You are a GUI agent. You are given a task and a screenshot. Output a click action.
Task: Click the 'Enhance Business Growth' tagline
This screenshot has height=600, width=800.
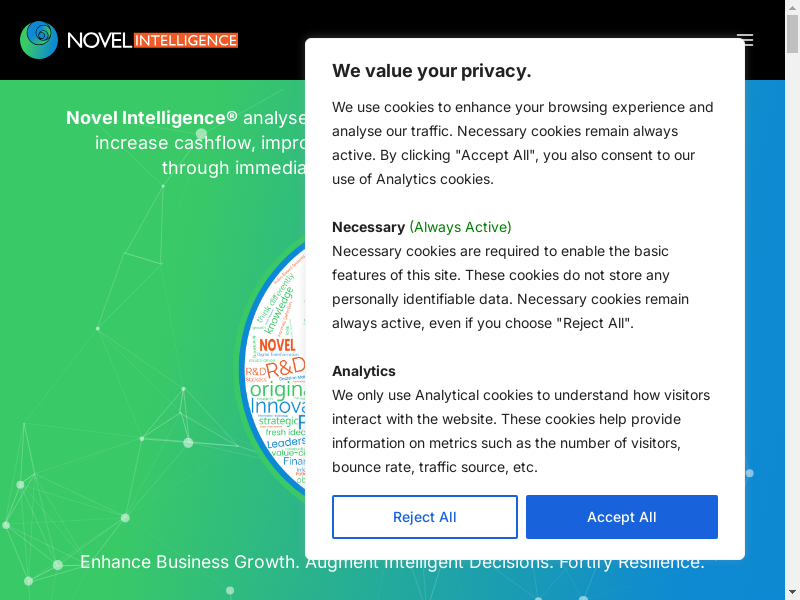[190, 562]
